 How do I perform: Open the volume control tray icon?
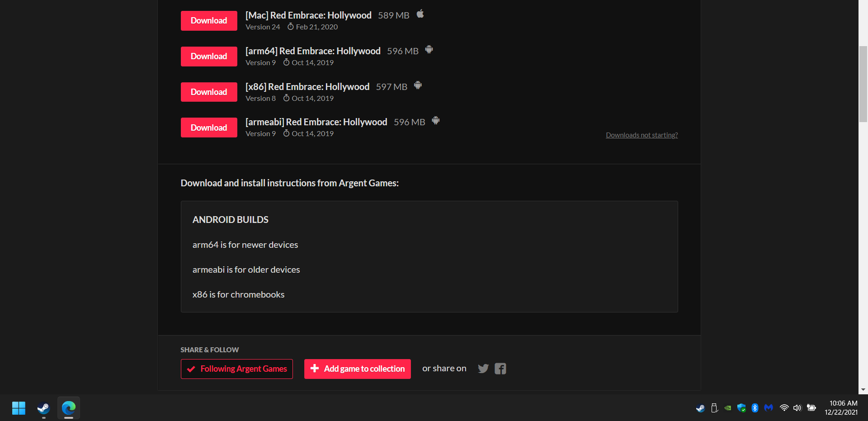(x=797, y=408)
